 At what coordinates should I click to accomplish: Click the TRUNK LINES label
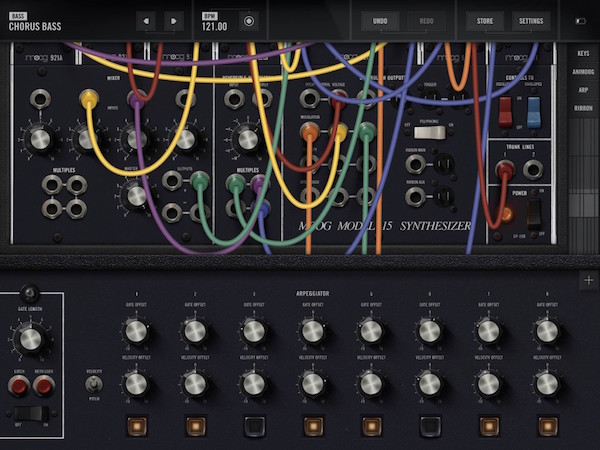coord(520,147)
